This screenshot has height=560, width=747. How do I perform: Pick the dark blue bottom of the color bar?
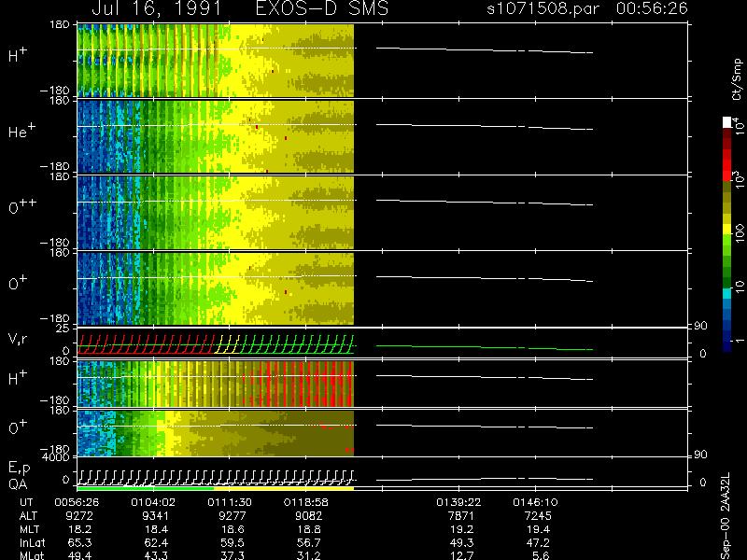point(727,346)
